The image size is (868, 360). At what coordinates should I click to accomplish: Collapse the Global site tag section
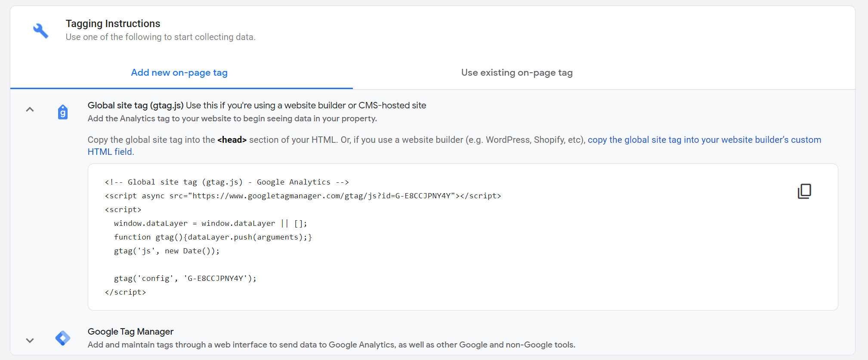point(30,110)
